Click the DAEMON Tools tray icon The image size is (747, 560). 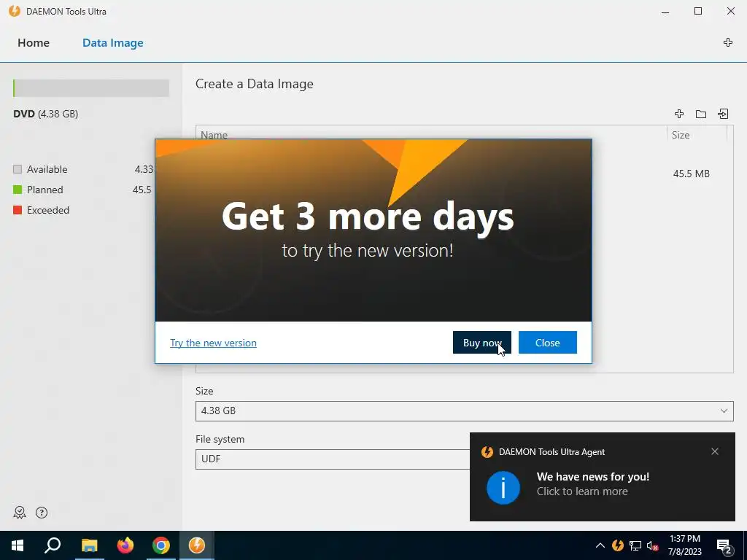click(x=618, y=545)
